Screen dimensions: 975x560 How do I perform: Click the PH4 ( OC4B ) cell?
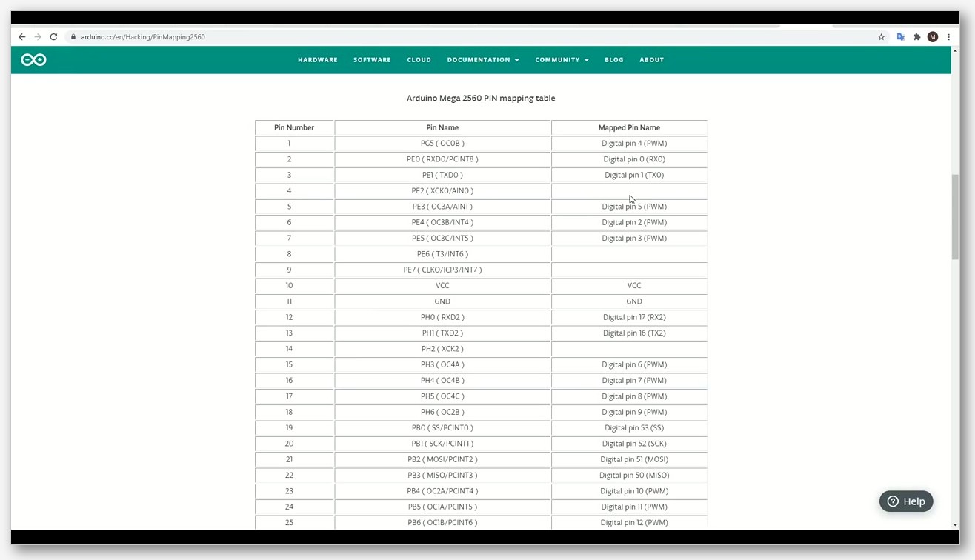(x=442, y=381)
